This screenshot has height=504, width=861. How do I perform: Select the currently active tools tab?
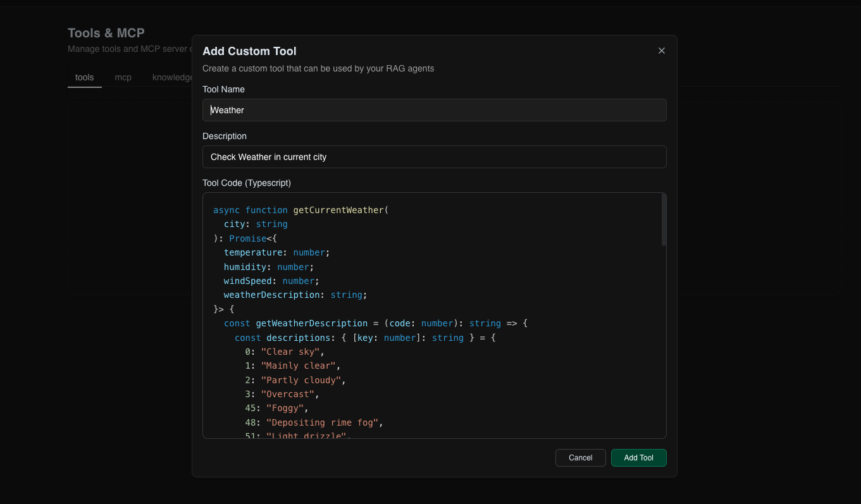coord(84,77)
